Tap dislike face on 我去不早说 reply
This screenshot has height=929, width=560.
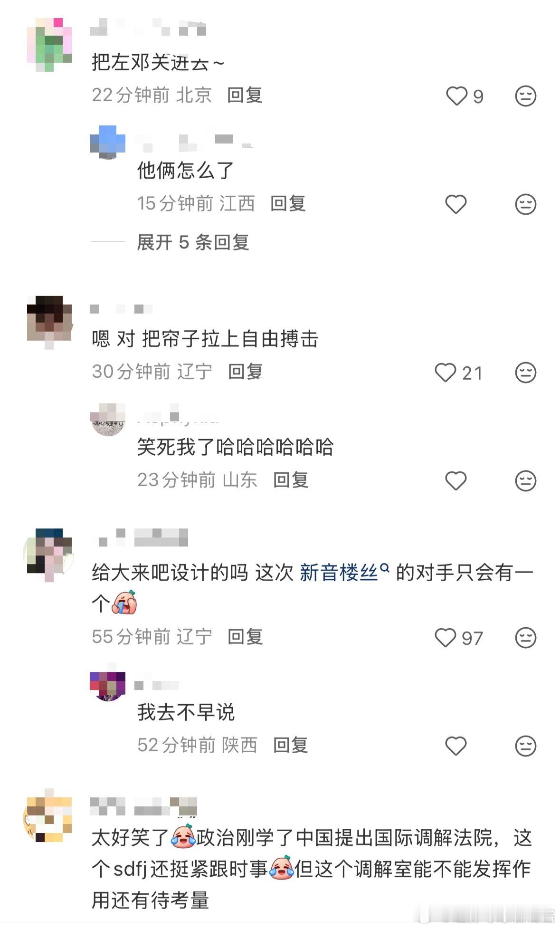[x=525, y=746]
